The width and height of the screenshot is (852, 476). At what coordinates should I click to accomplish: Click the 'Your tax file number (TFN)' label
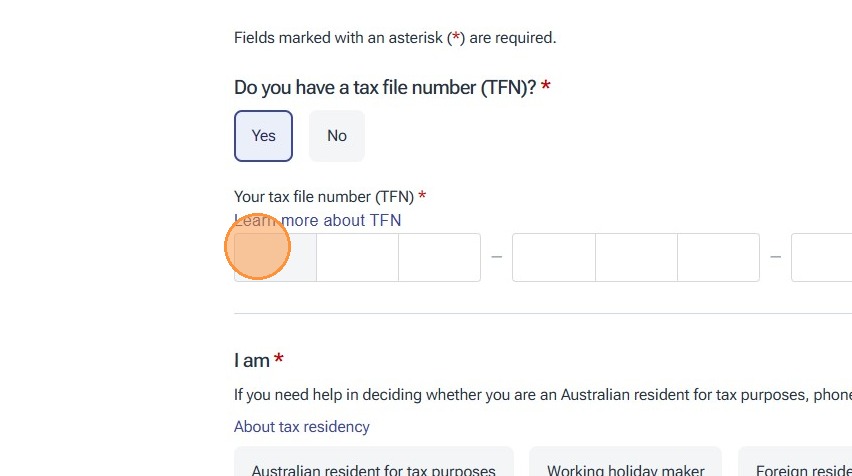324,197
